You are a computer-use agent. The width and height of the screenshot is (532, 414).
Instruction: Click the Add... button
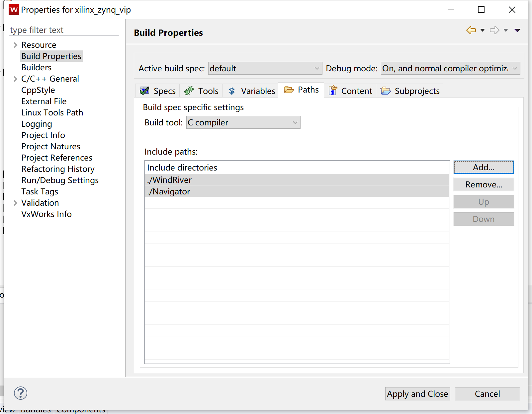pyautogui.click(x=484, y=167)
